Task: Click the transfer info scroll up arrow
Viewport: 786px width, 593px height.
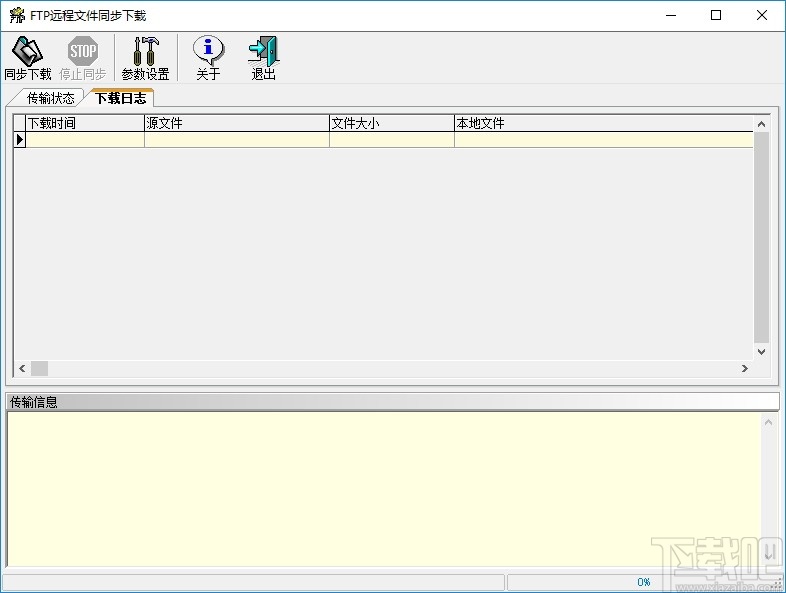Action: 768,423
